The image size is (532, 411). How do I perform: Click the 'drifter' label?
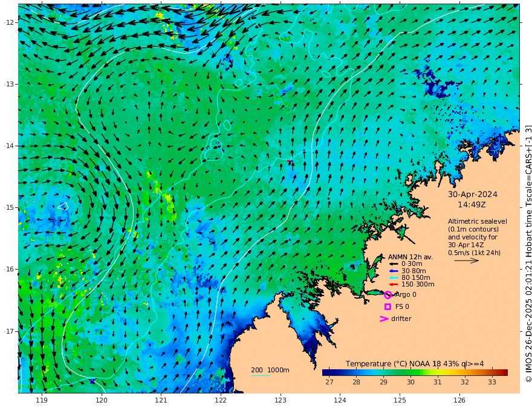[x=401, y=319]
